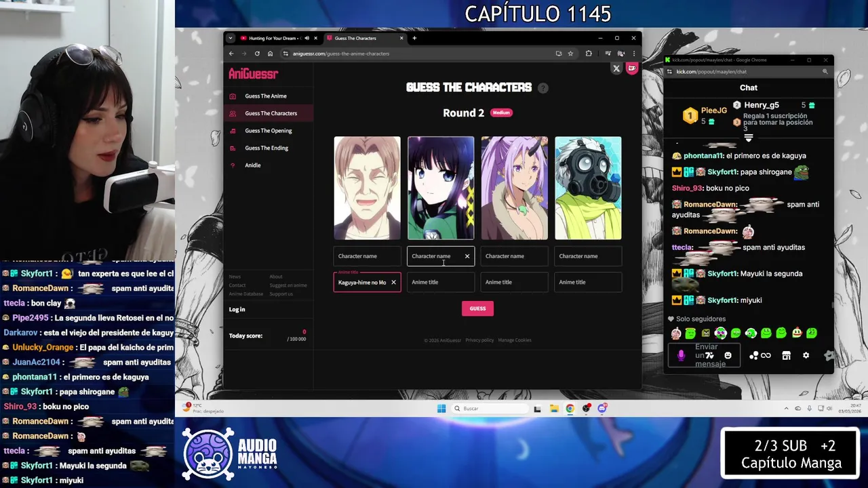Select the purple-haired horned character thumbnail
Image resolution: width=868 pixels, height=488 pixels.
point(514,188)
